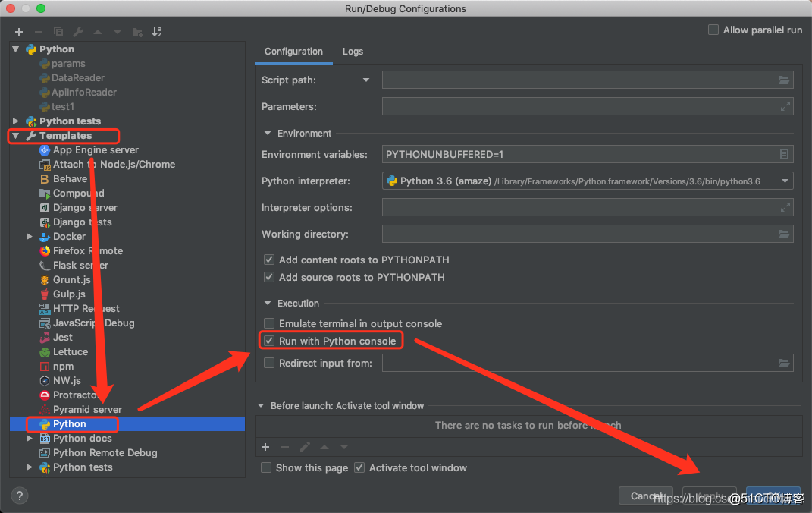This screenshot has width=812, height=513.
Task: Edit selected before-launch task pencil
Action: pos(305,447)
